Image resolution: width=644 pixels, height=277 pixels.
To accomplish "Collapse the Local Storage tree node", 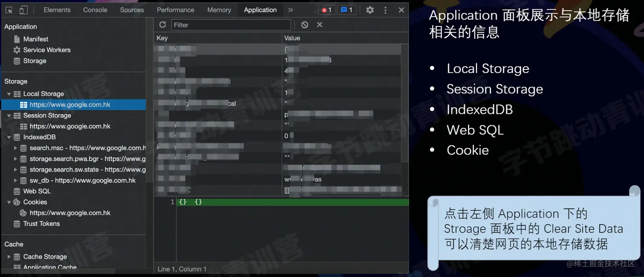I will 9,94.
